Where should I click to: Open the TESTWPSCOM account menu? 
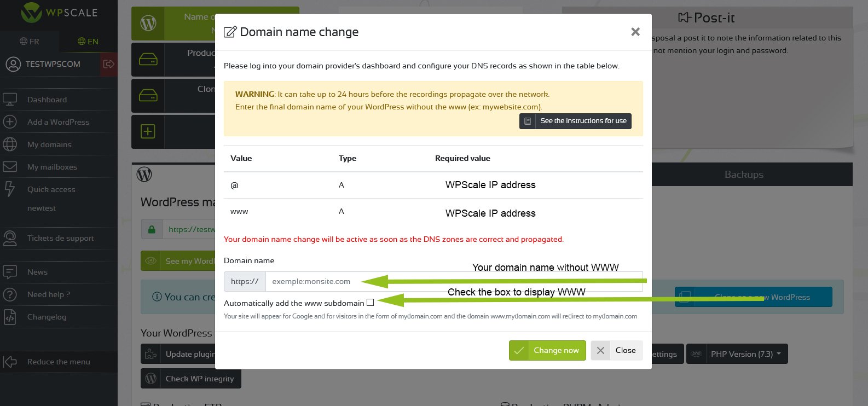(53, 64)
